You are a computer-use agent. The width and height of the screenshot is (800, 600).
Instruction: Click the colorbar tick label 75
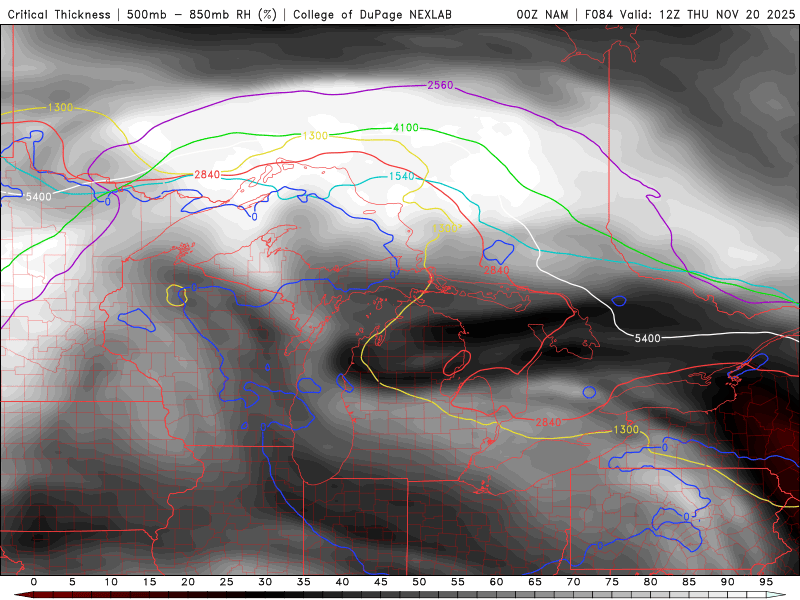point(612,582)
